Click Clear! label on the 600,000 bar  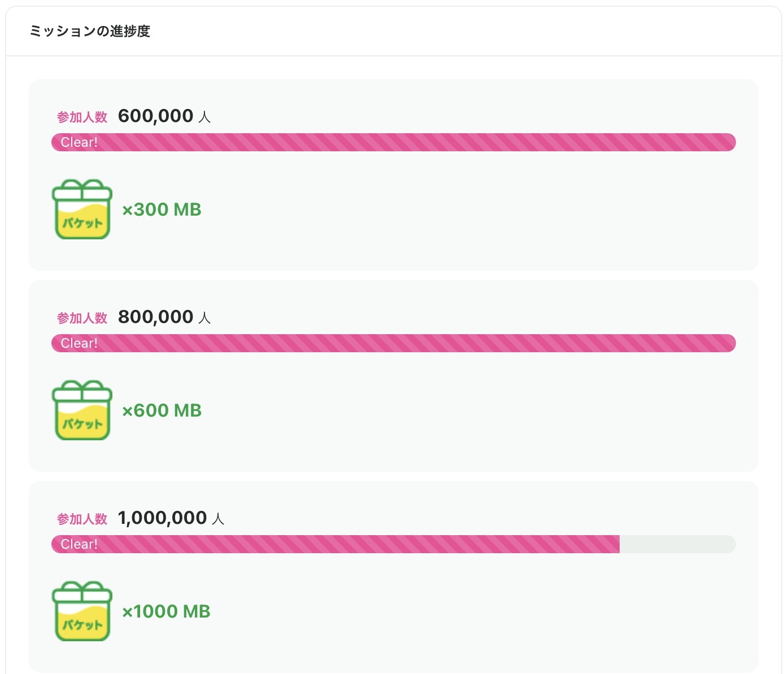click(x=79, y=142)
